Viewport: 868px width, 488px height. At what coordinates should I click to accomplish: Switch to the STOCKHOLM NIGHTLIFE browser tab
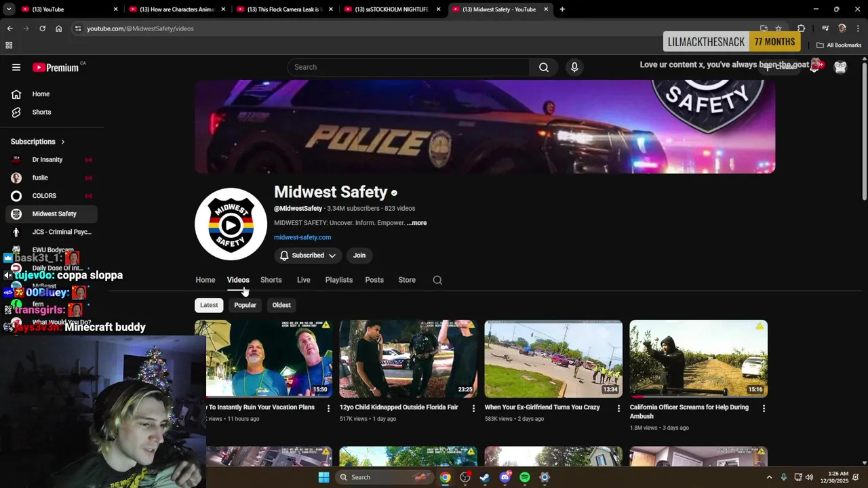392,9
